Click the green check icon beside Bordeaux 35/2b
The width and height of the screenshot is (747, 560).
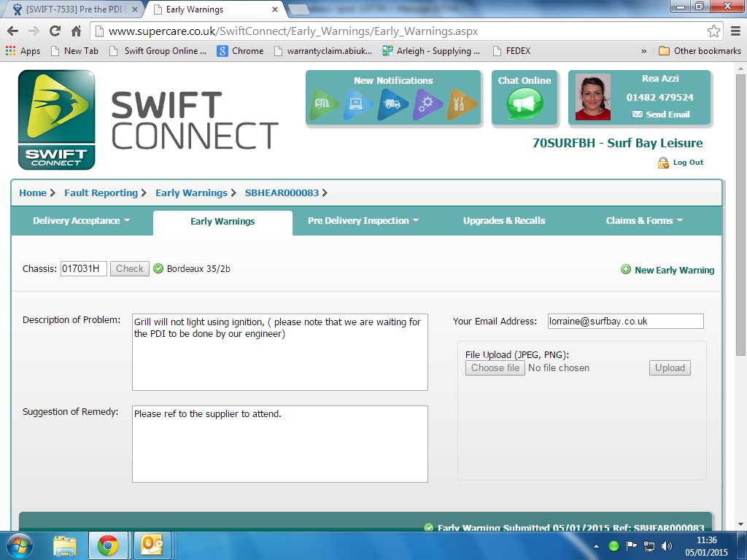click(158, 268)
